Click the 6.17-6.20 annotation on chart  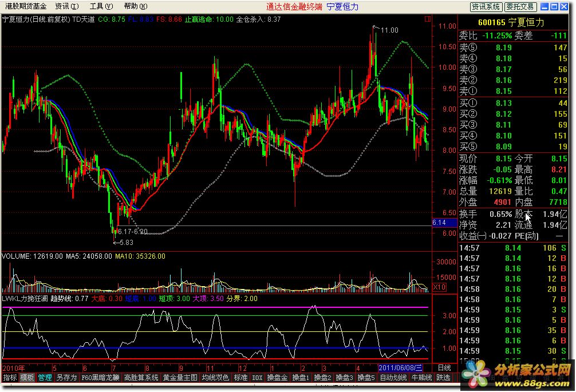tap(133, 232)
